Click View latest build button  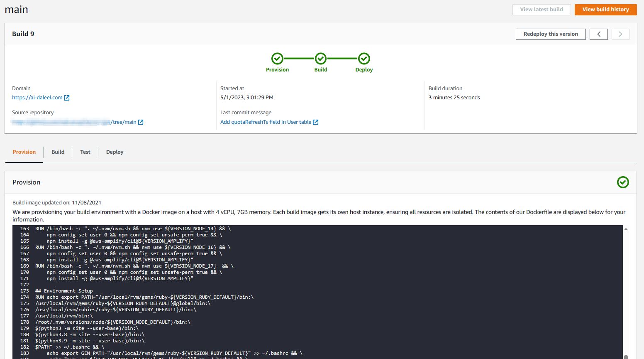click(x=542, y=10)
